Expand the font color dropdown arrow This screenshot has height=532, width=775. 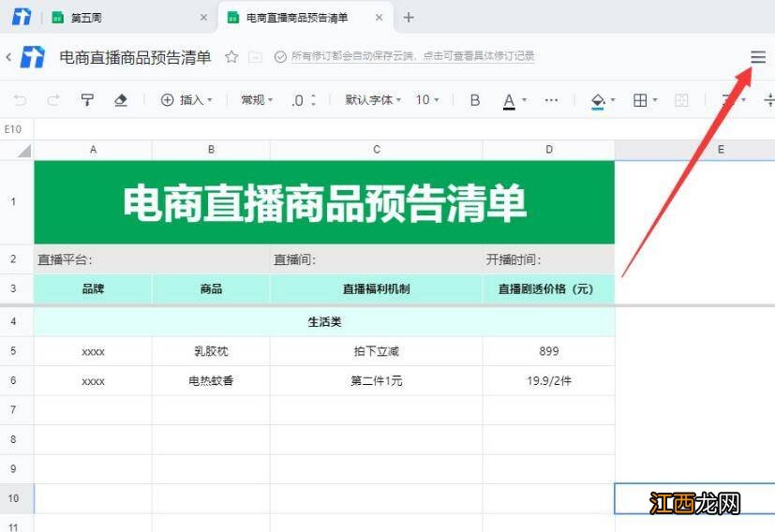coord(524,100)
